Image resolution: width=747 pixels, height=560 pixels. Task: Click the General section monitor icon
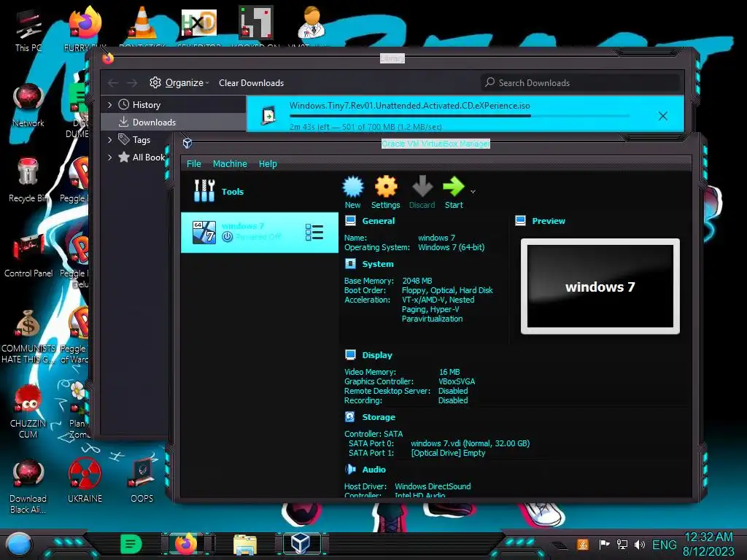coord(350,220)
